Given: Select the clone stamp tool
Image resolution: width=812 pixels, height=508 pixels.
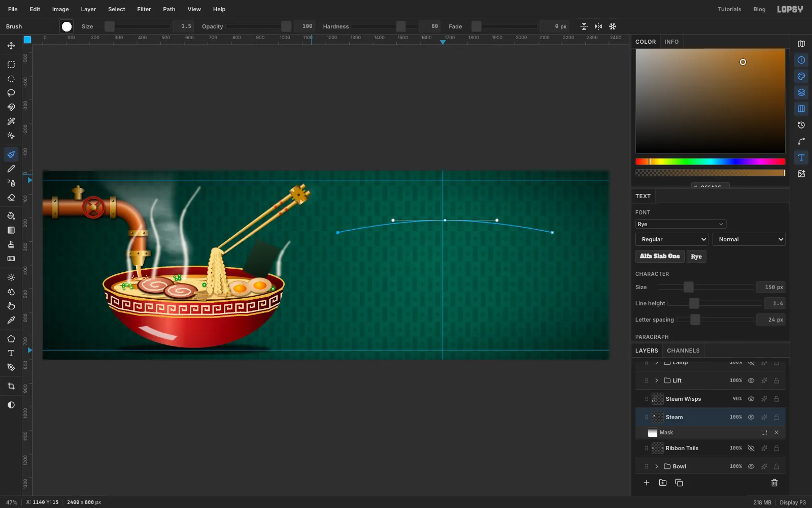Looking at the screenshot, I should tap(11, 244).
